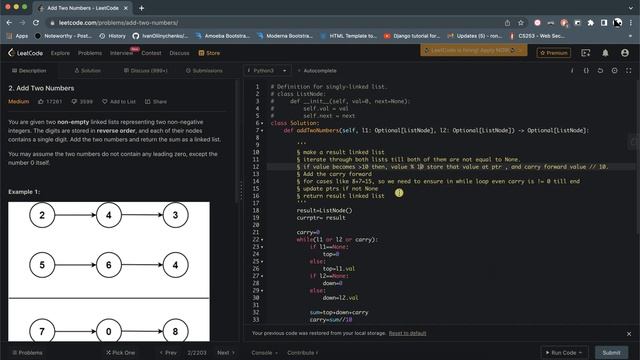Screen dimensions: 640x360
Task: Collapse code fold at line 27
Action: coord(262,276)
